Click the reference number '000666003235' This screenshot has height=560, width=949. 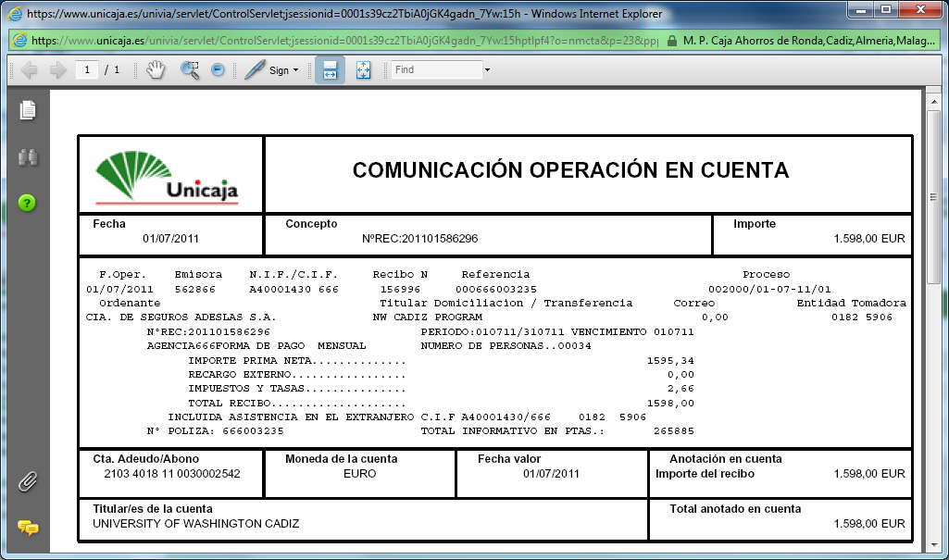pos(495,289)
